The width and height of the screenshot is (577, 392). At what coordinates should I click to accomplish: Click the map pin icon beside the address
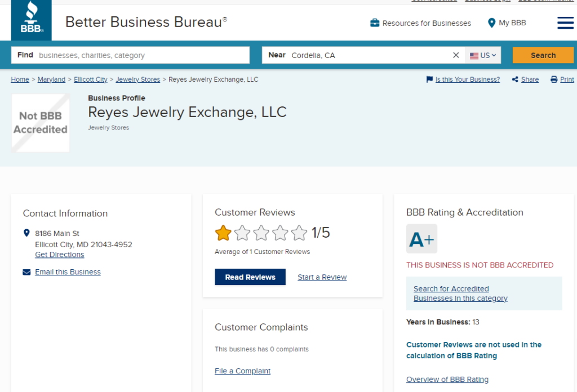click(x=26, y=233)
